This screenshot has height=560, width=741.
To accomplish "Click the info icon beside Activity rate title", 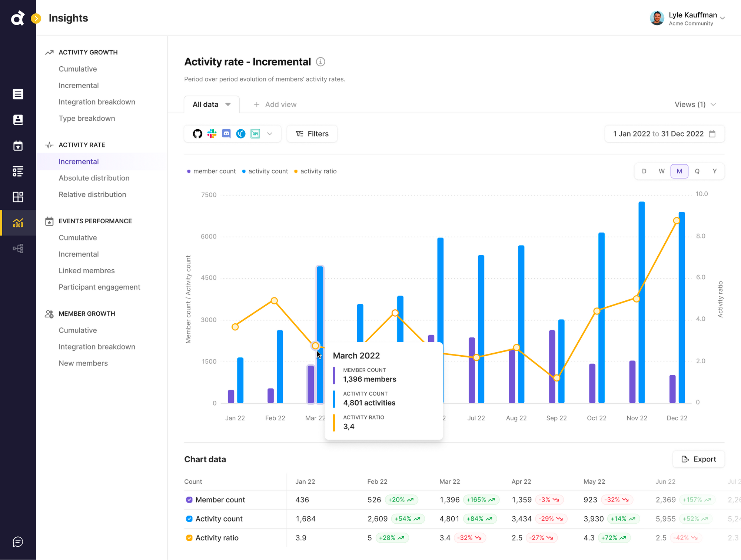I will [x=320, y=62].
